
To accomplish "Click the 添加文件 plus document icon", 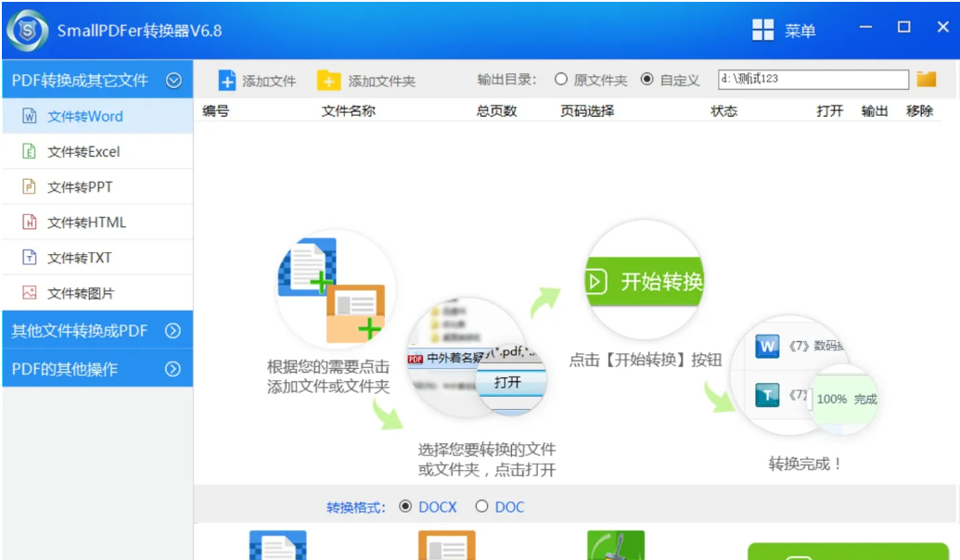I will (226, 80).
